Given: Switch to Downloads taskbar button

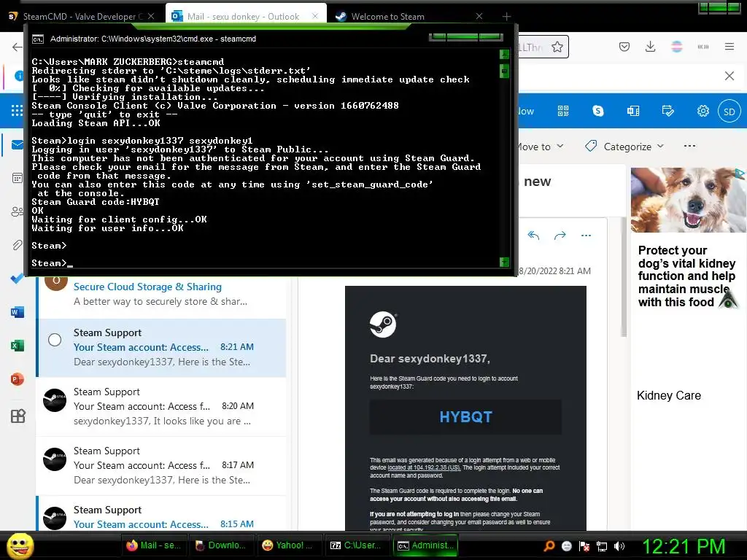Looking at the screenshot, I should [x=220, y=545].
